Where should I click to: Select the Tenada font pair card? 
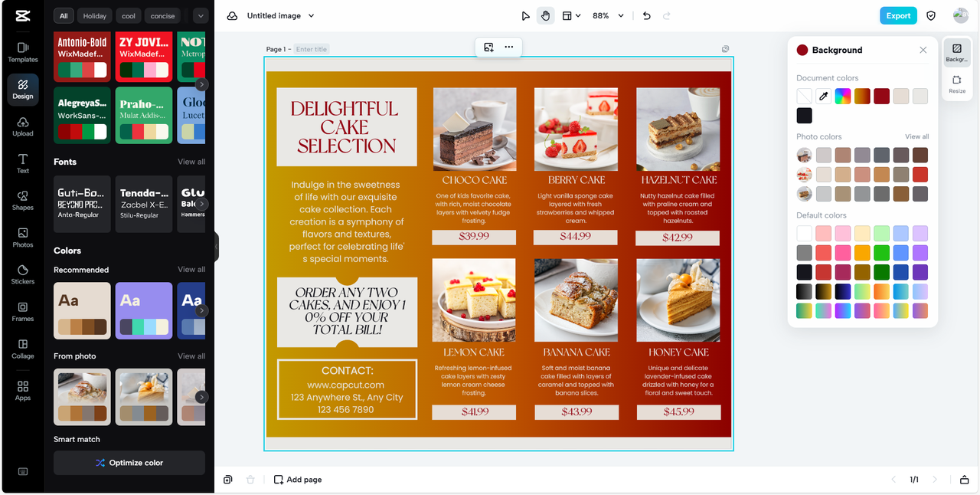click(144, 203)
